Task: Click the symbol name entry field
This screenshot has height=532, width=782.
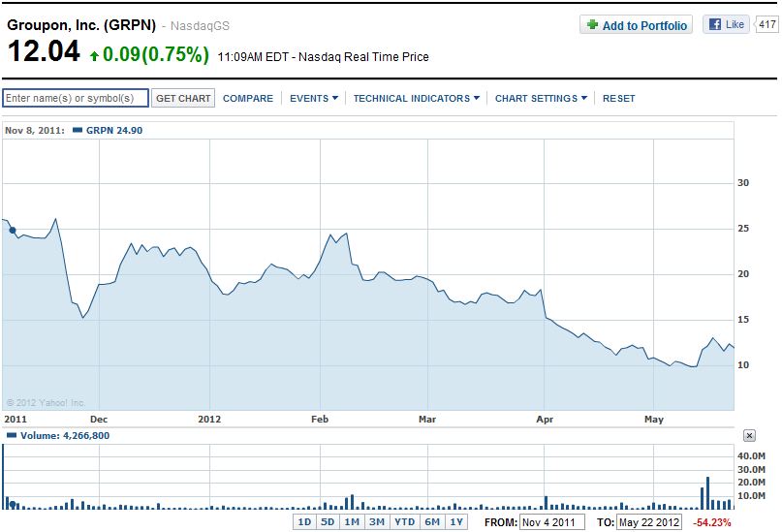Action: tap(76, 98)
